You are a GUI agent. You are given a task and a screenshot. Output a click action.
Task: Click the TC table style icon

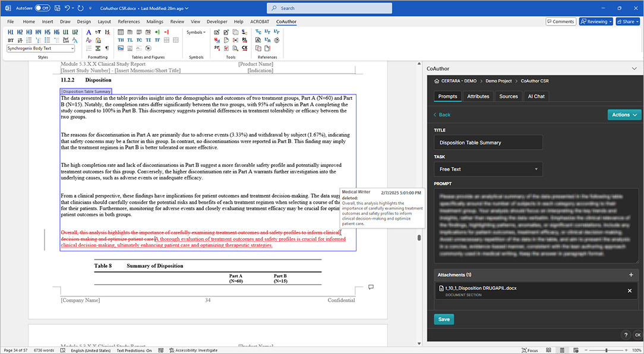pyautogui.click(x=139, y=40)
